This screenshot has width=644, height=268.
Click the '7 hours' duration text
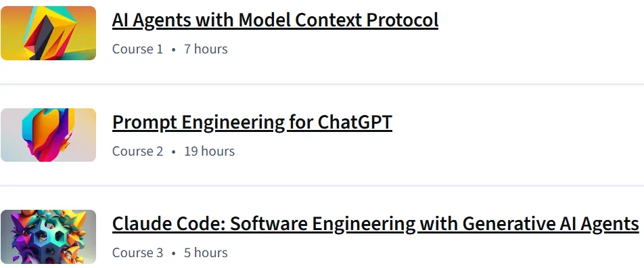pos(206,49)
